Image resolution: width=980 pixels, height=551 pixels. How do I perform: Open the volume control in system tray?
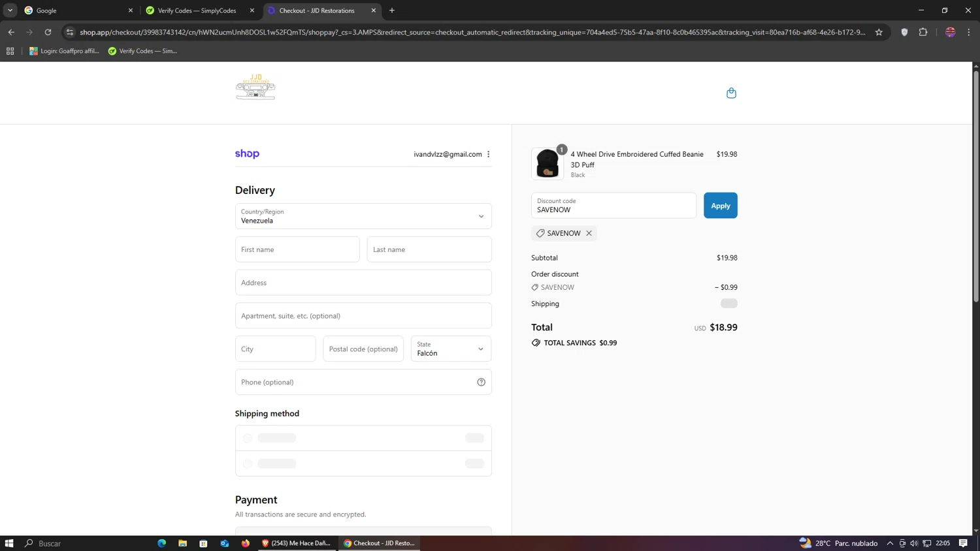(x=914, y=543)
